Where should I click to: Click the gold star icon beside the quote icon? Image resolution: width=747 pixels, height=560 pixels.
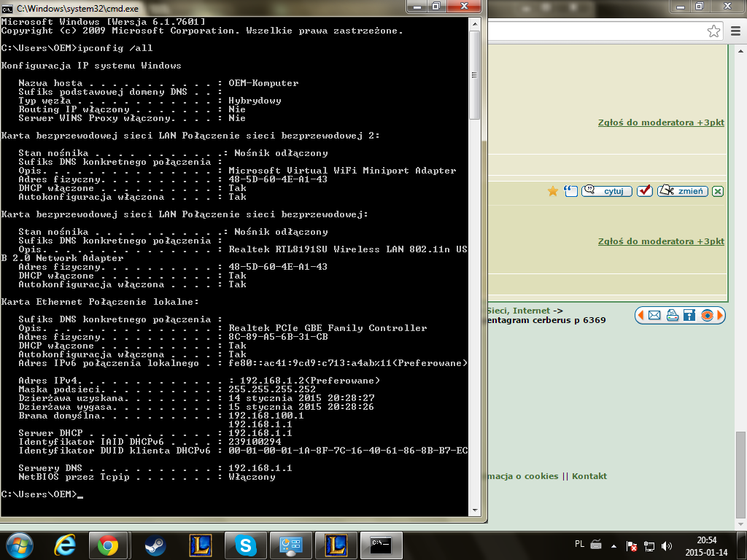(x=553, y=192)
